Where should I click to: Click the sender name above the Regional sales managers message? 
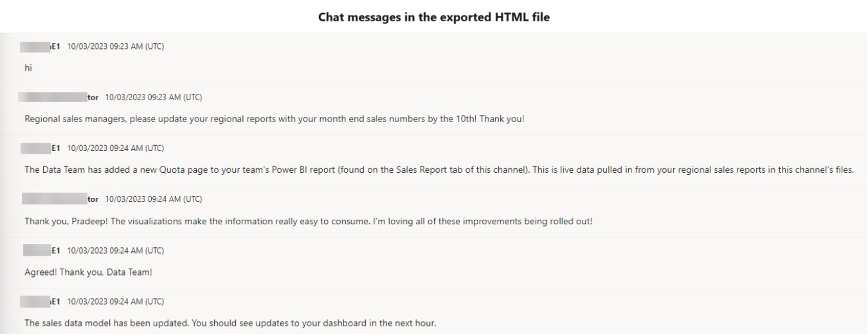[x=59, y=98]
